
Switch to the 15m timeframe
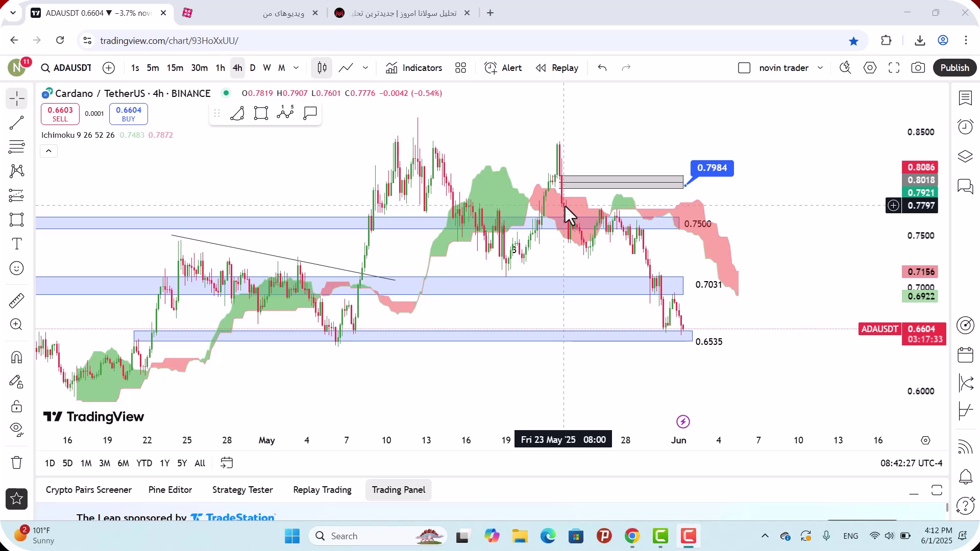tap(175, 68)
